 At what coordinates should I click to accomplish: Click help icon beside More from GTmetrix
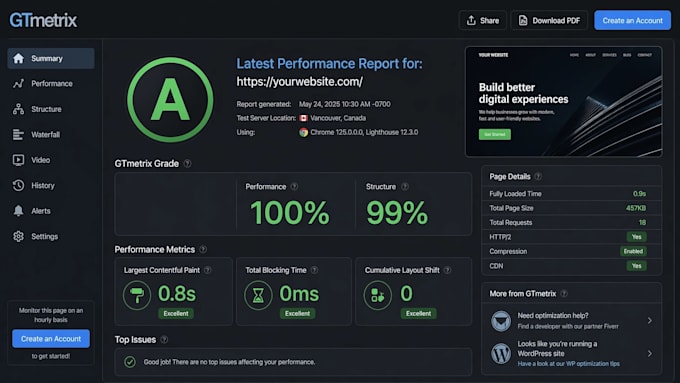coord(564,294)
